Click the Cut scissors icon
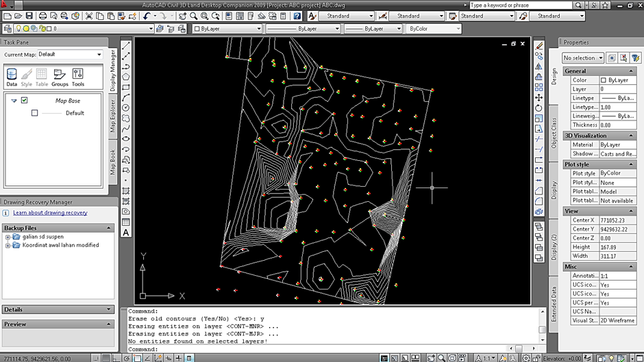Image resolution: width=644 pixels, height=362 pixels. coord(88,16)
